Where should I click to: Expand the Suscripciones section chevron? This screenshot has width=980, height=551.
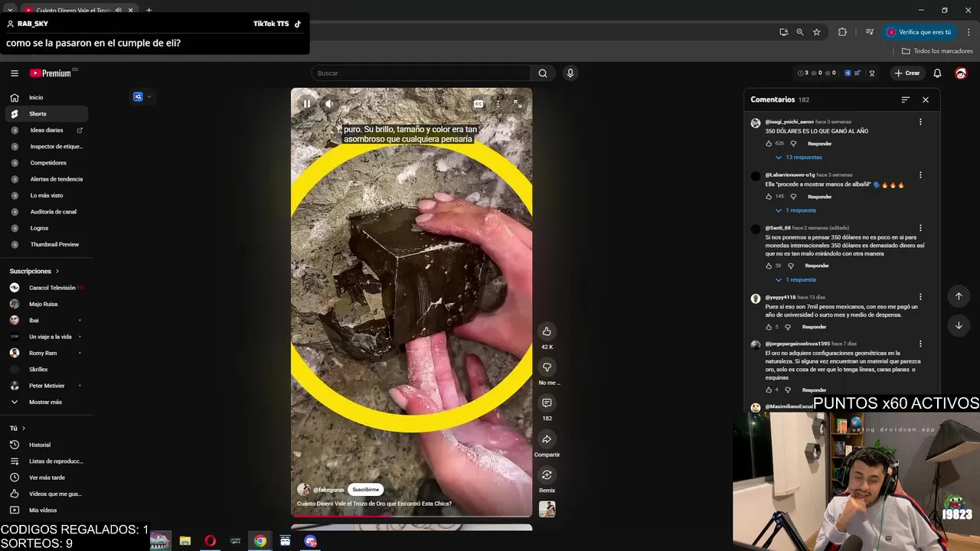57,271
